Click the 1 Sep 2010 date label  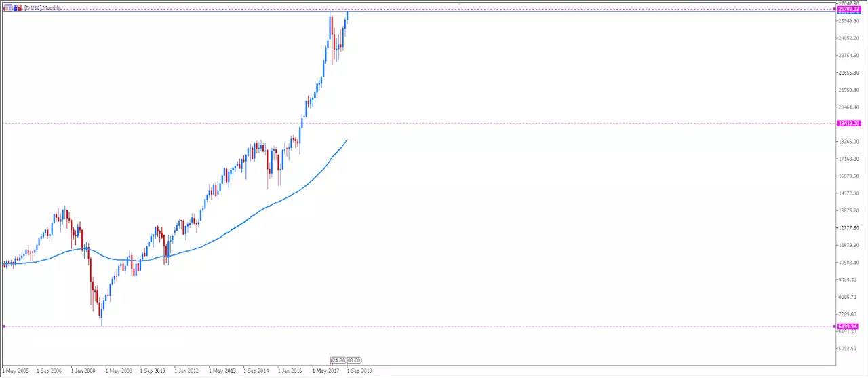[x=154, y=371]
